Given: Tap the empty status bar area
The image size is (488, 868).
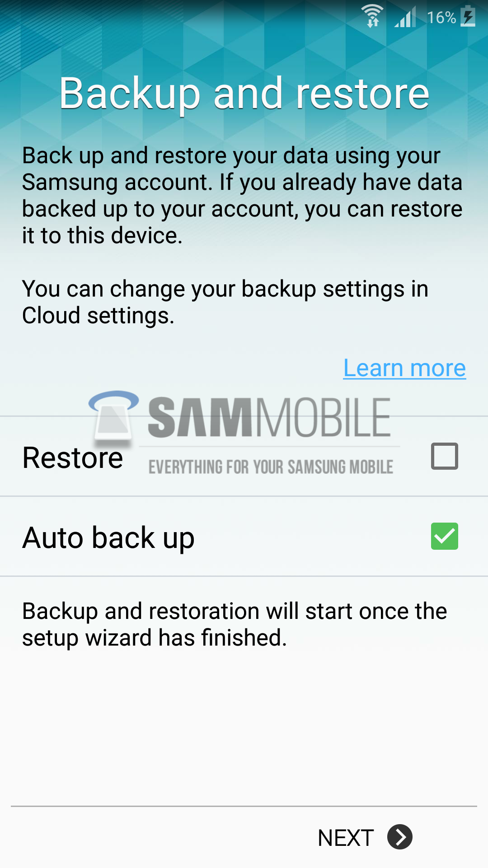Looking at the screenshot, I should [x=181, y=17].
